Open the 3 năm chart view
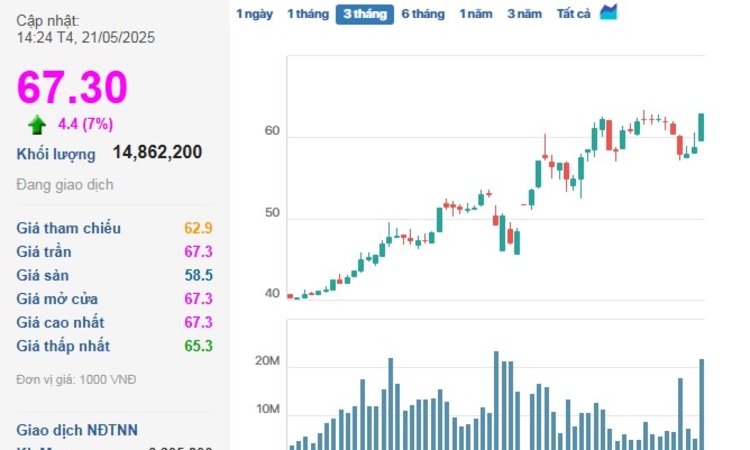 click(x=524, y=14)
